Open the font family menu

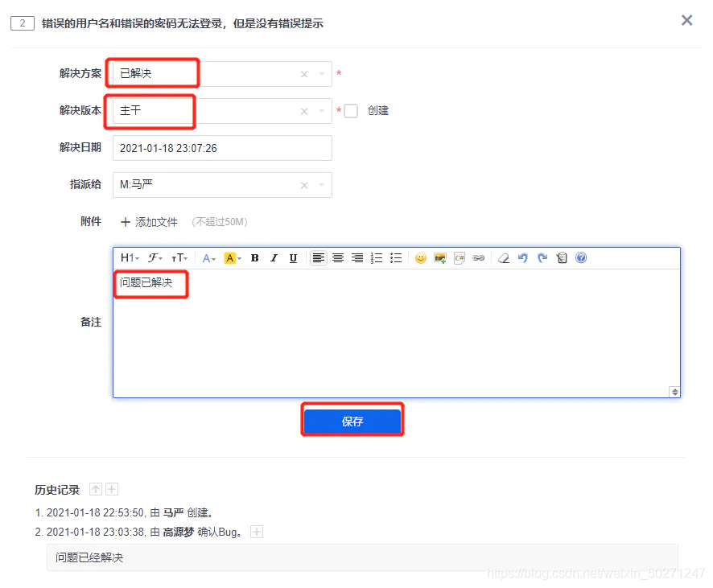point(155,258)
